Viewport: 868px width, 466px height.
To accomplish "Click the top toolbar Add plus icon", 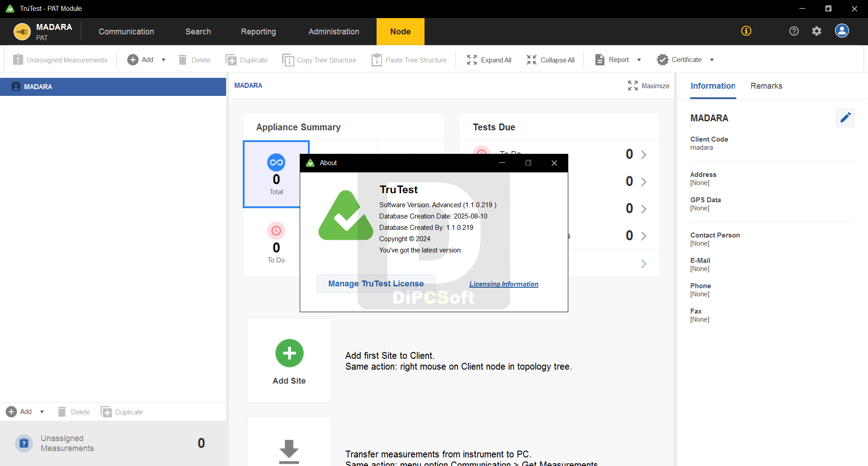I will pos(132,60).
